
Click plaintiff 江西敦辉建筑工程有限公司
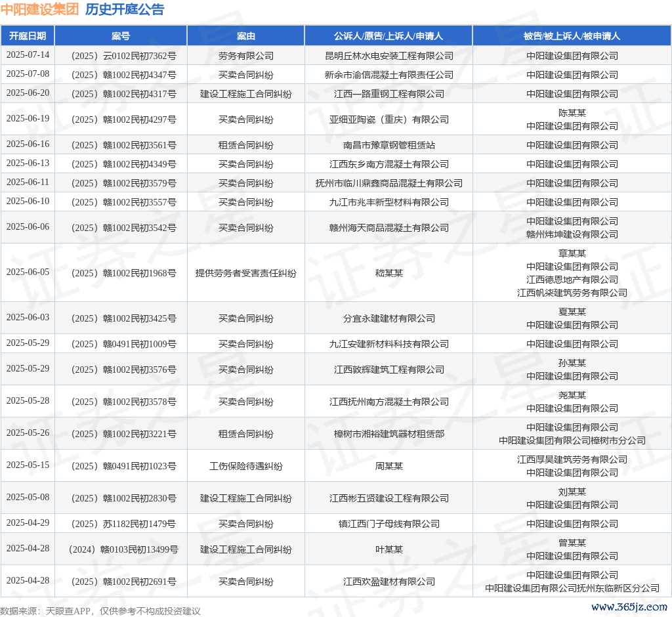click(x=389, y=370)
